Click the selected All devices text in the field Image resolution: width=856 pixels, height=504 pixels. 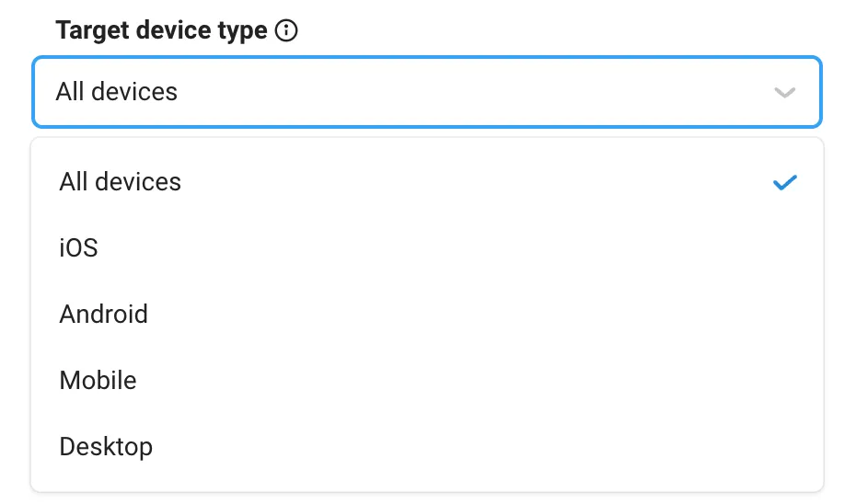click(x=117, y=92)
